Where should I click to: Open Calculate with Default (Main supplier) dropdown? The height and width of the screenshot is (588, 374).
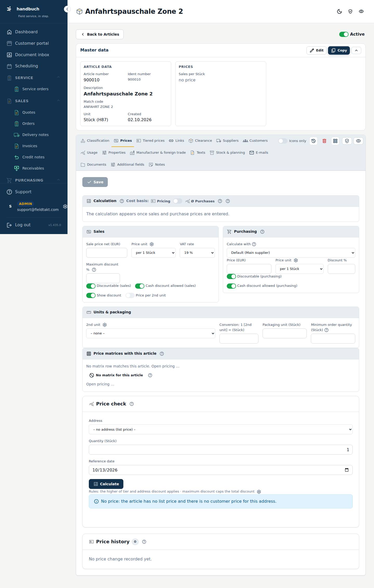pyautogui.click(x=291, y=253)
